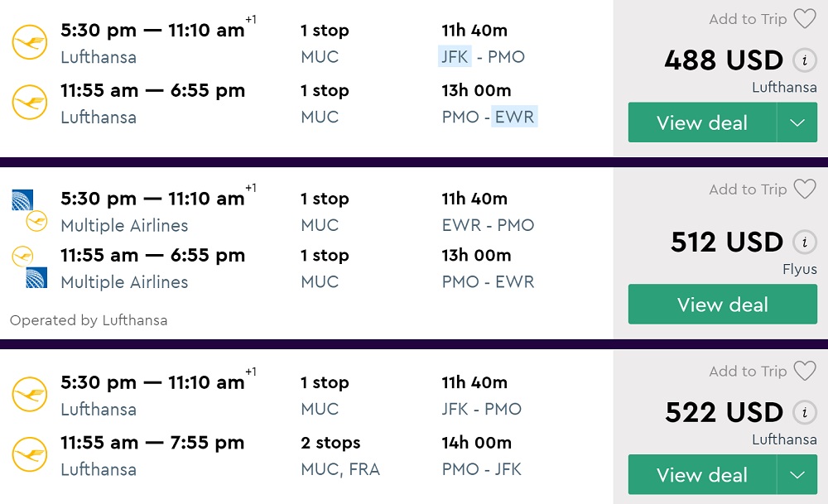Click info icon next to 522 USD
The image size is (828, 504).
(802, 412)
